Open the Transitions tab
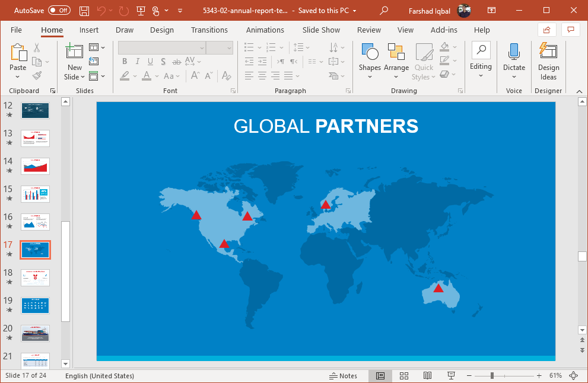This screenshot has height=383, width=588. tap(209, 30)
